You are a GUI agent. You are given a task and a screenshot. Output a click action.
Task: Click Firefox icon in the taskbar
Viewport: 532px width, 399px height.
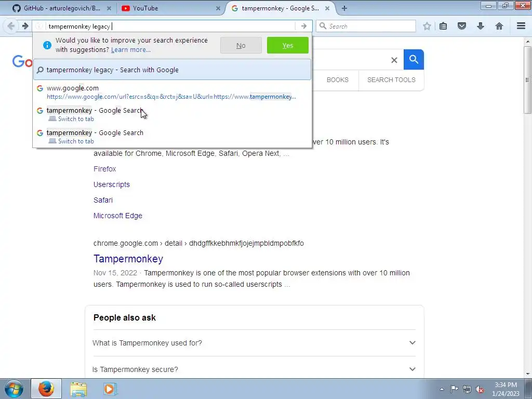tap(46, 389)
